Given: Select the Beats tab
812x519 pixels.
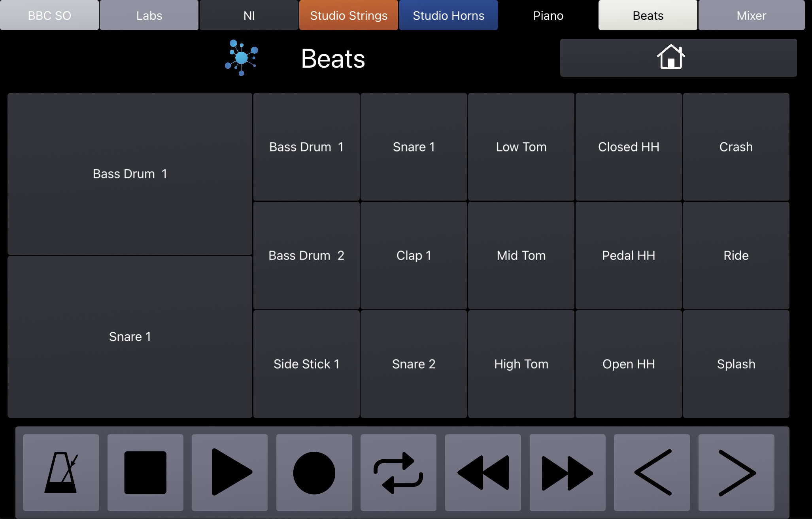Looking at the screenshot, I should click(648, 15).
